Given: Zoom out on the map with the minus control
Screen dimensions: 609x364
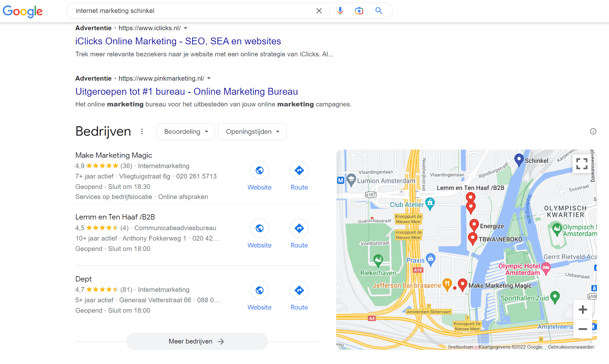Looking at the screenshot, I should click(x=582, y=328).
